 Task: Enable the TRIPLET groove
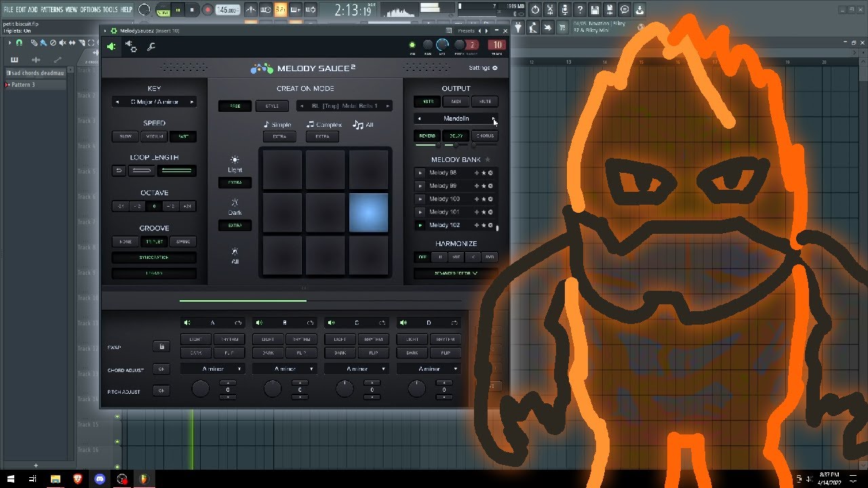click(x=155, y=241)
